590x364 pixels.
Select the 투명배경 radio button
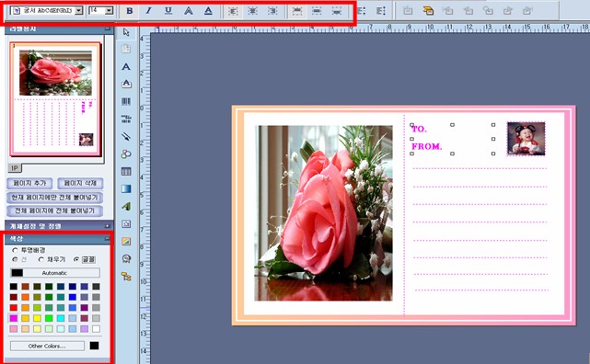click(x=15, y=250)
